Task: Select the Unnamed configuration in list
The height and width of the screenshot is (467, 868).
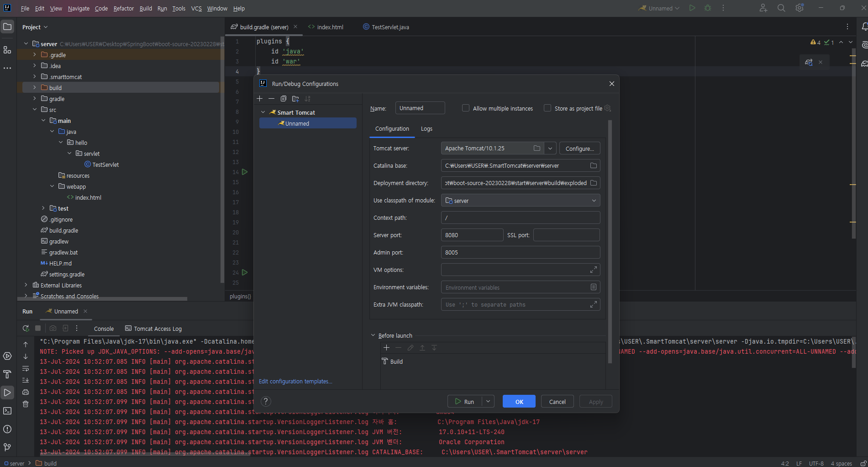Action: 308,123
